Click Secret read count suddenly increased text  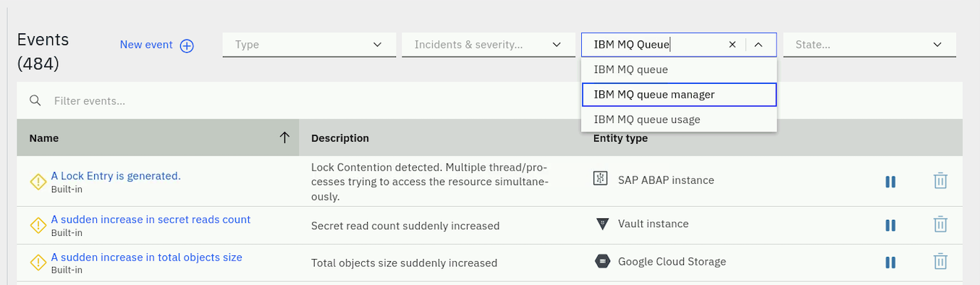point(405,226)
